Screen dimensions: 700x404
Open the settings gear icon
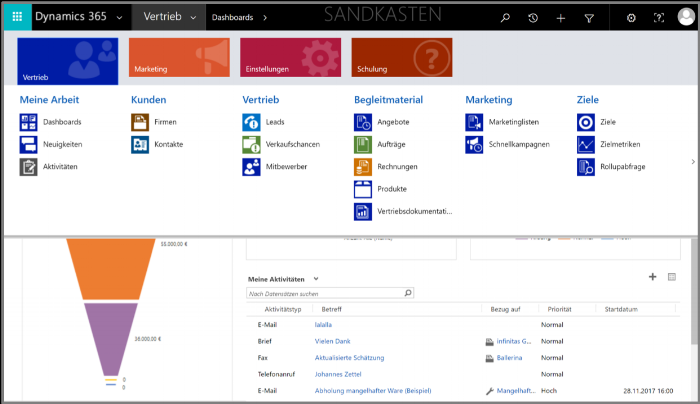pyautogui.click(x=631, y=18)
